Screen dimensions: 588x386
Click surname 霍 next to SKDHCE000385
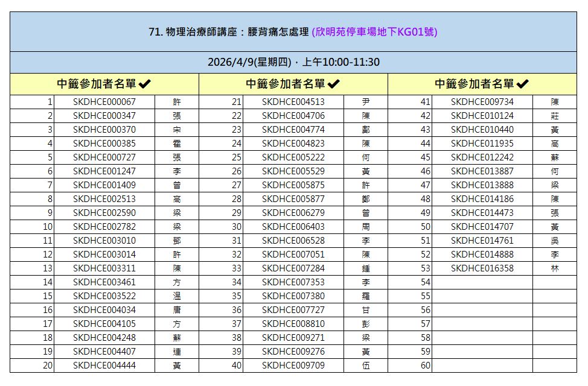pos(177,144)
